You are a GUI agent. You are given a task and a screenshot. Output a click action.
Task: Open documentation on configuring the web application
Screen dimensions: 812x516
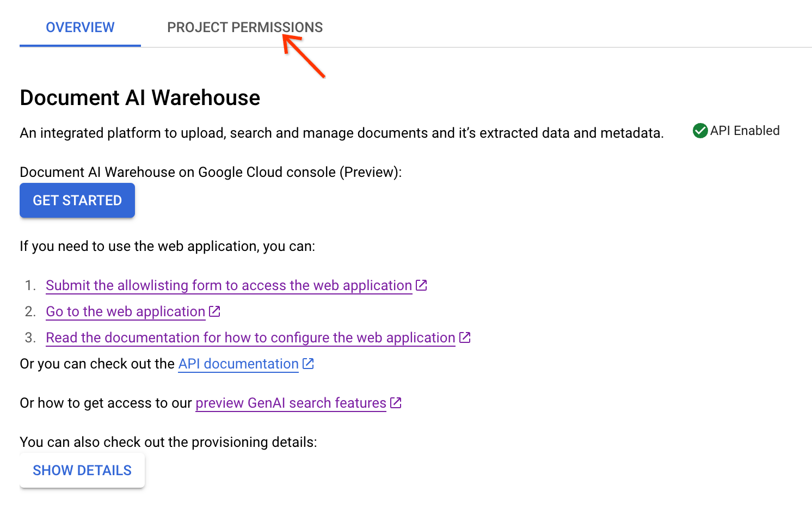click(x=250, y=337)
